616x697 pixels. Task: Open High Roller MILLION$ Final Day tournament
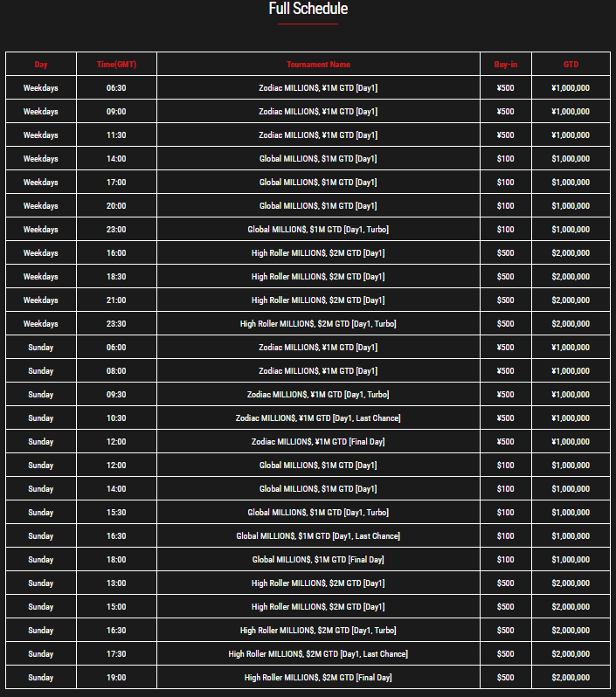coord(318,678)
